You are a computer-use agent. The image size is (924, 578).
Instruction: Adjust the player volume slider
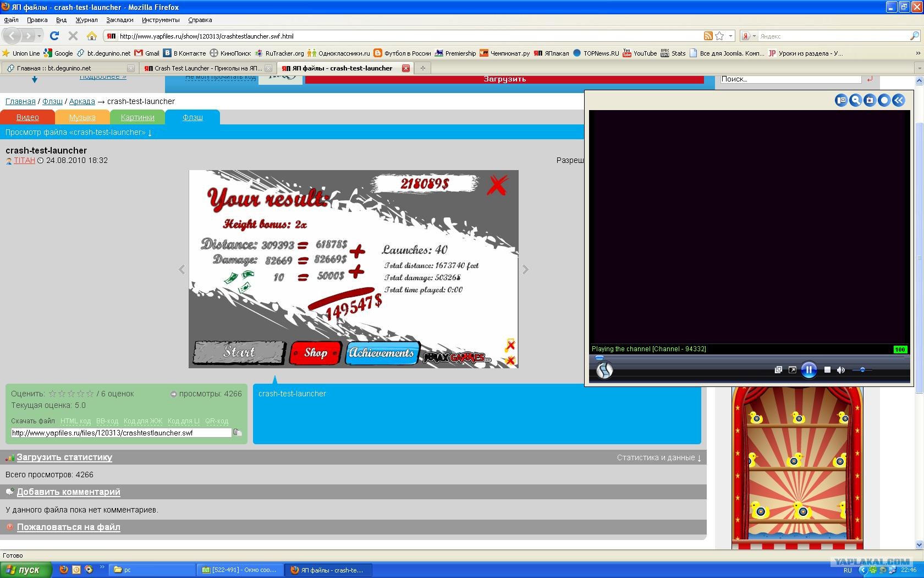tap(862, 370)
